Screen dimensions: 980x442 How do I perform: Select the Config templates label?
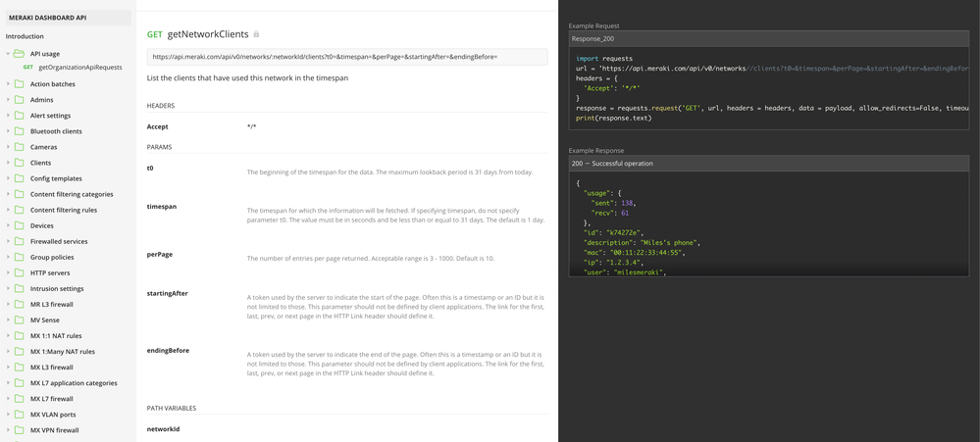[x=56, y=178]
